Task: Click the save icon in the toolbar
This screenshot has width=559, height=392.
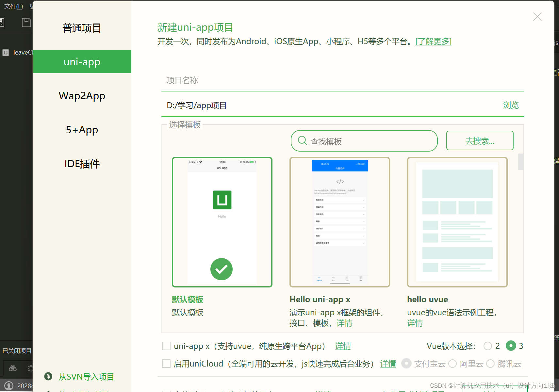Action: coord(26,22)
